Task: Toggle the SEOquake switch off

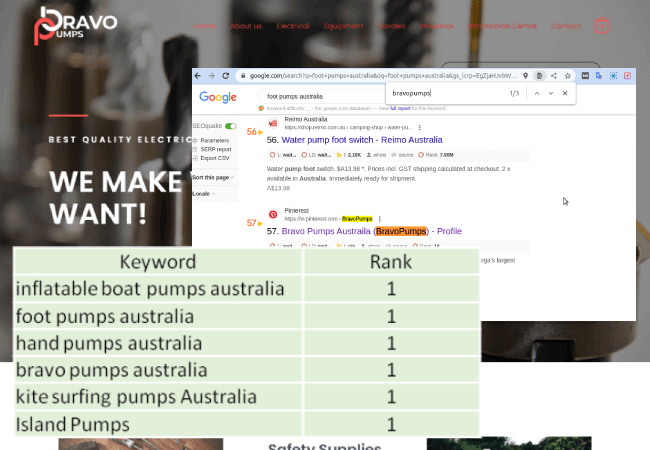Action: coord(230,126)
